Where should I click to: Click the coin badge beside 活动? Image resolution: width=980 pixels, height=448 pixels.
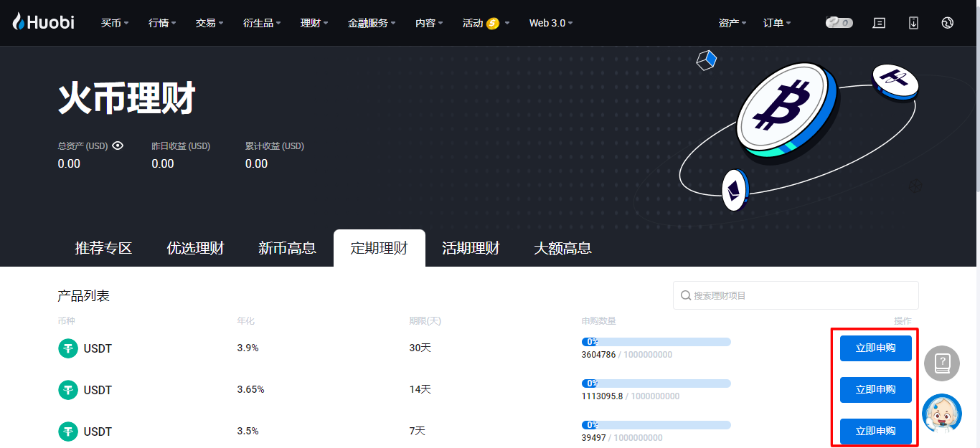click(x=492, y=23)
